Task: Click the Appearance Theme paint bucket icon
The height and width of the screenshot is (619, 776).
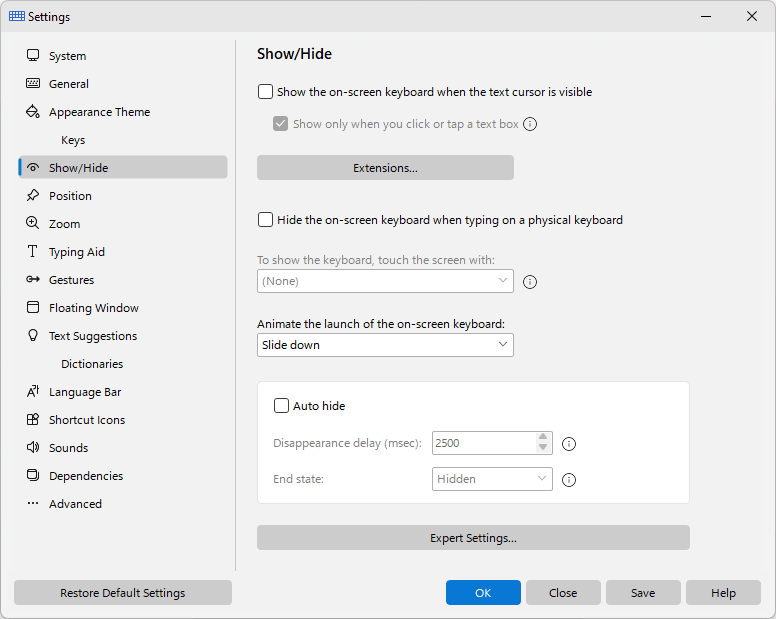Action: click(x=33, y=111)
